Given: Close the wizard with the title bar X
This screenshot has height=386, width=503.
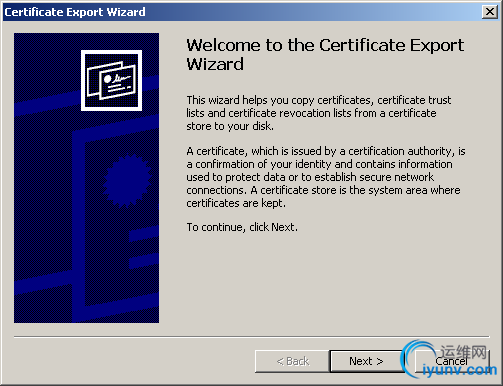Looking at the screenshot, I should [490, 12].
